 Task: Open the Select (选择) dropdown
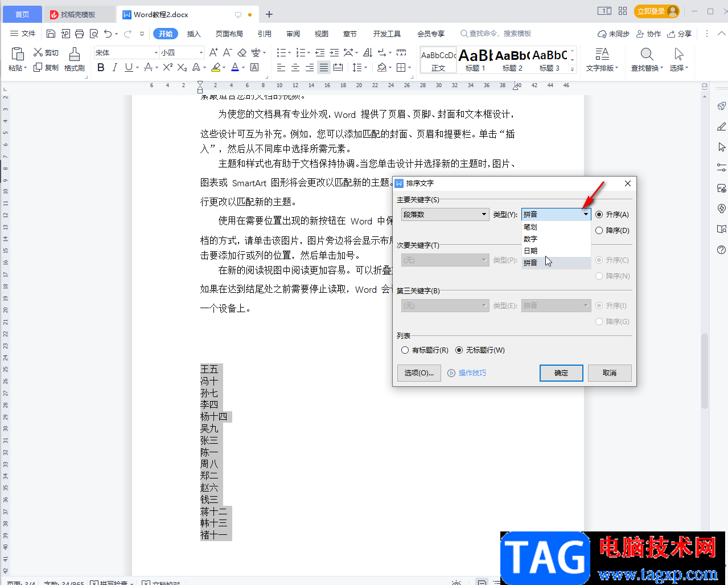(x=678, y=60)
